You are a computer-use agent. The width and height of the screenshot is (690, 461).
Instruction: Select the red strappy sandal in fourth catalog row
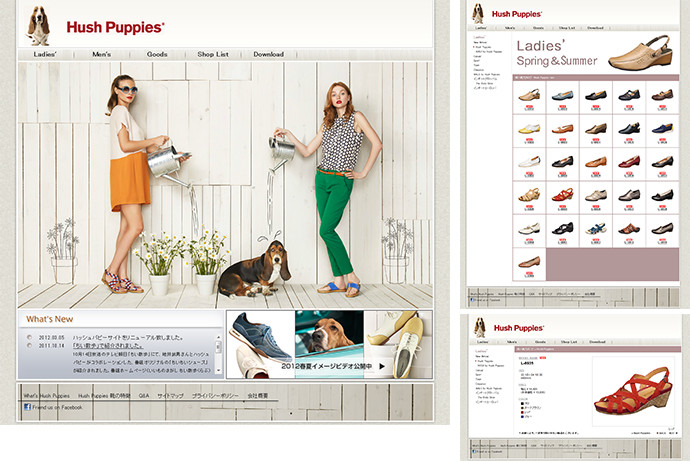pyautogui.click(x=562, y=197)
